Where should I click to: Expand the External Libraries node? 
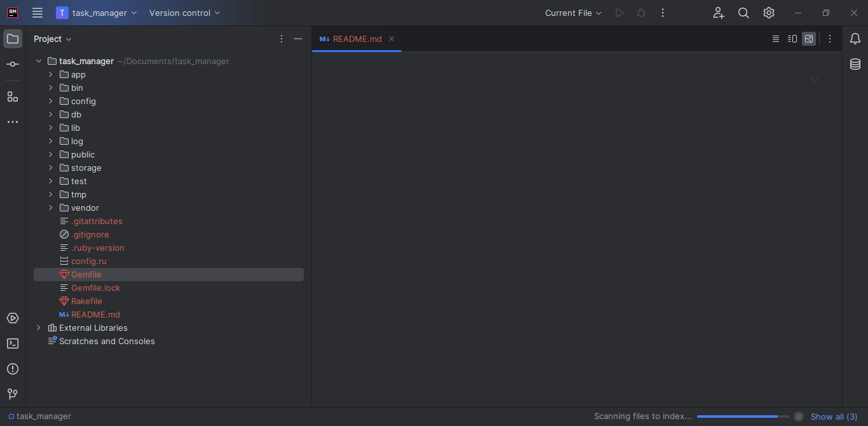(39, 328)
